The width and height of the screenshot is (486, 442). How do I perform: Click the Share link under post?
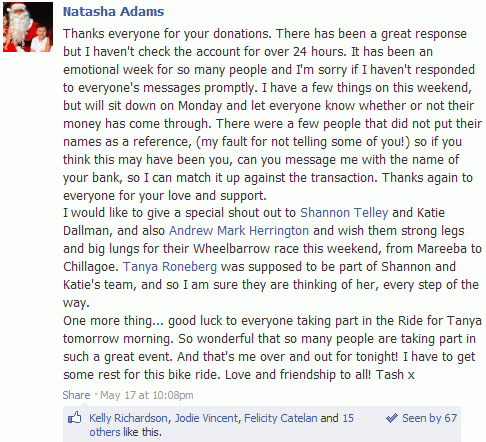pos(76,395)
